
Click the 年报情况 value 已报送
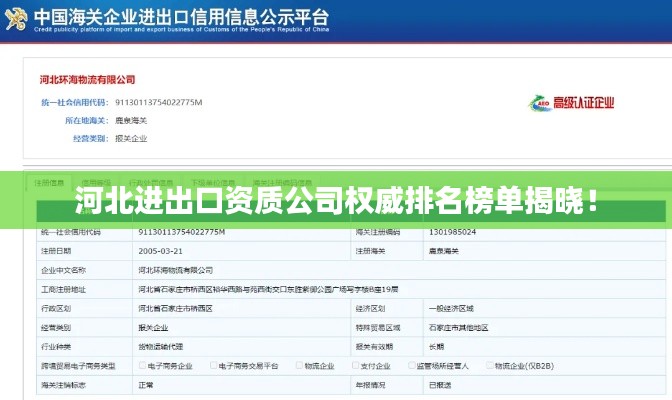click(x=440, y=385)
